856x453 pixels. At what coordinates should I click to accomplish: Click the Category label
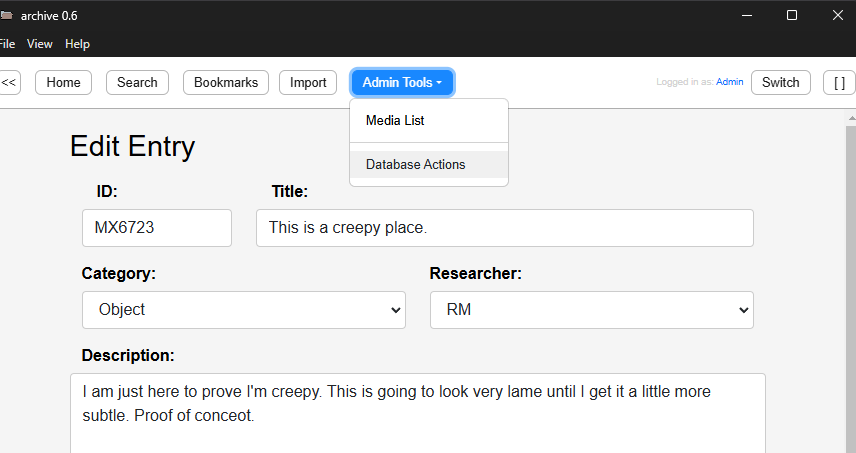118,273
